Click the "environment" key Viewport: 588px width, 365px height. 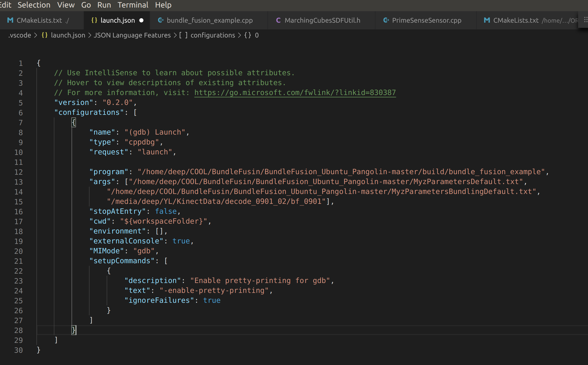click(118, 231)
